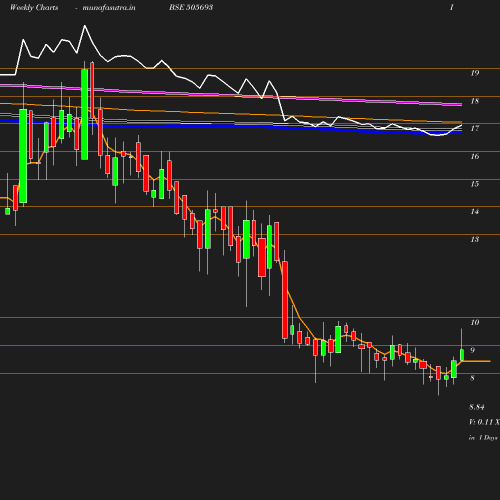Click the price axis label 16
500x500 pixels.
click(475, 156)
